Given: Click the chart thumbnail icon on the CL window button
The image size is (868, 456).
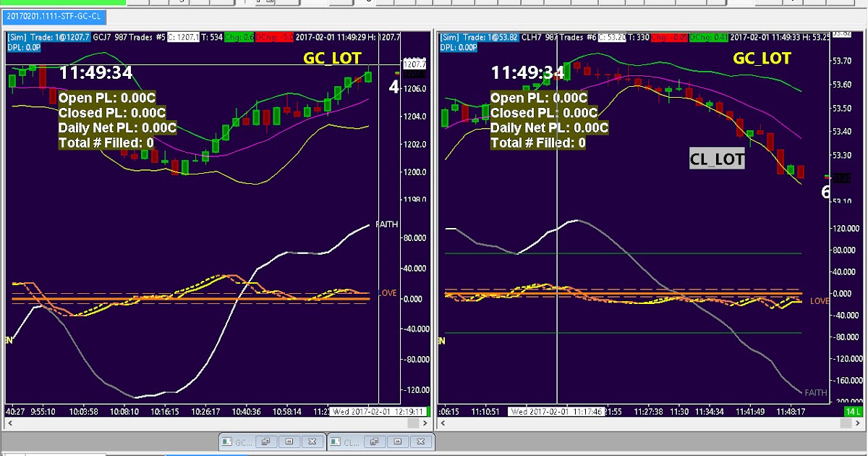Looking at the screenshot, I should point(334,442).
